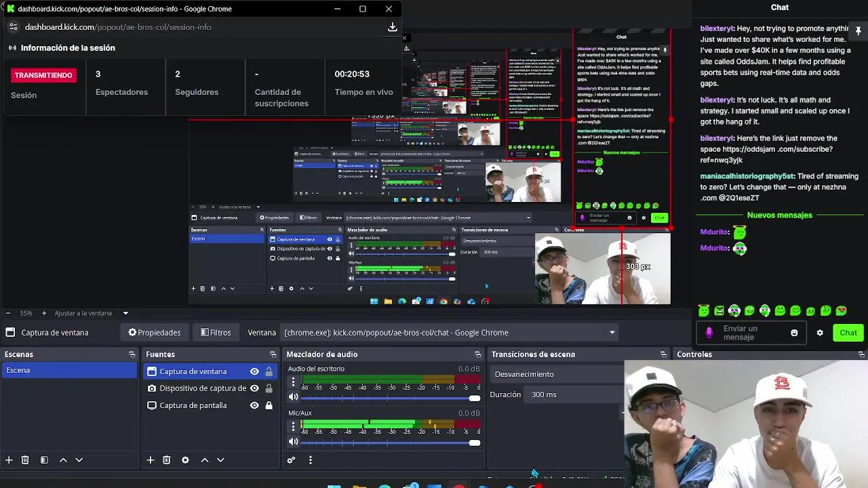
Task: Add a new scene with plus icon
Action: [x=9, y=460]
